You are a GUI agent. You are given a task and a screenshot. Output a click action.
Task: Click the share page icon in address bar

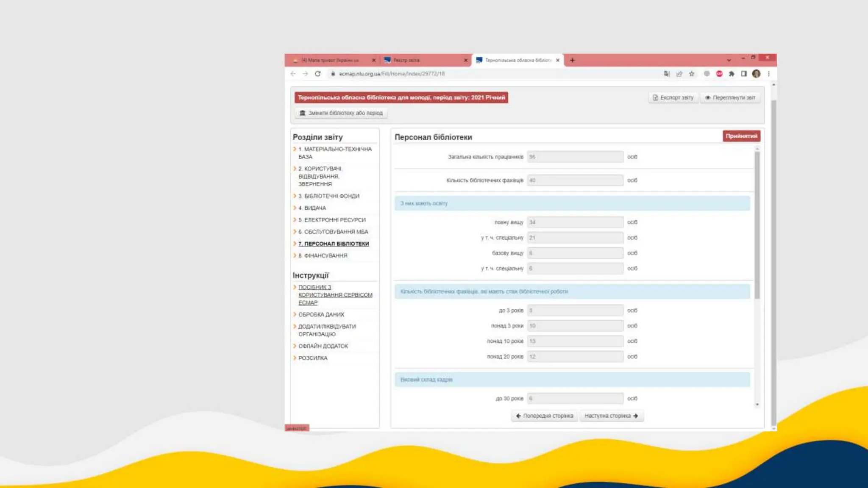point(679,74)
